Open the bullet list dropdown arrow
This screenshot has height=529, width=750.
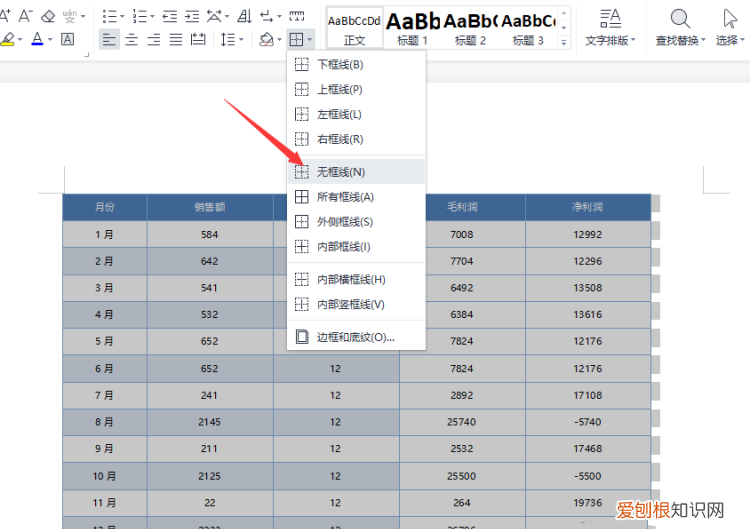(x=123, y=16)
